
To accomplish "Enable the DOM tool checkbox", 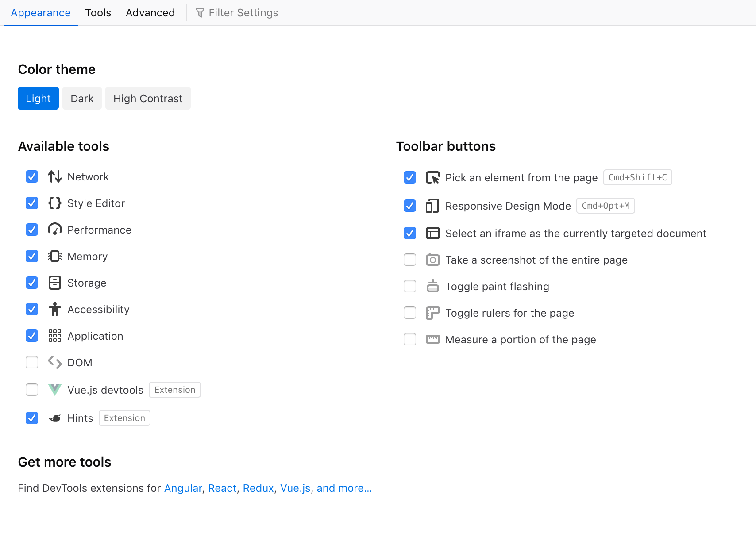I will coord(32,363).
